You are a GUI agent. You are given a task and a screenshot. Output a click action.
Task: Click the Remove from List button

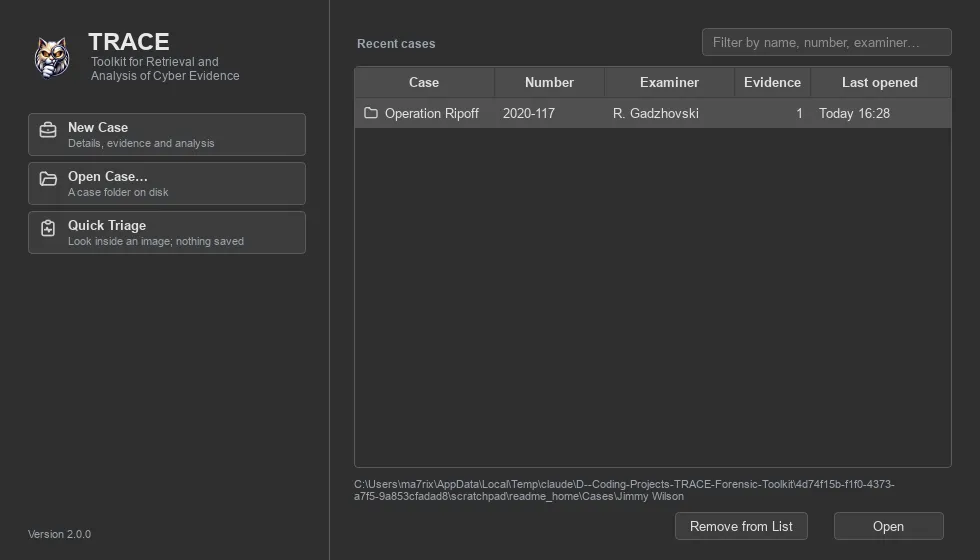click(741, 526)
